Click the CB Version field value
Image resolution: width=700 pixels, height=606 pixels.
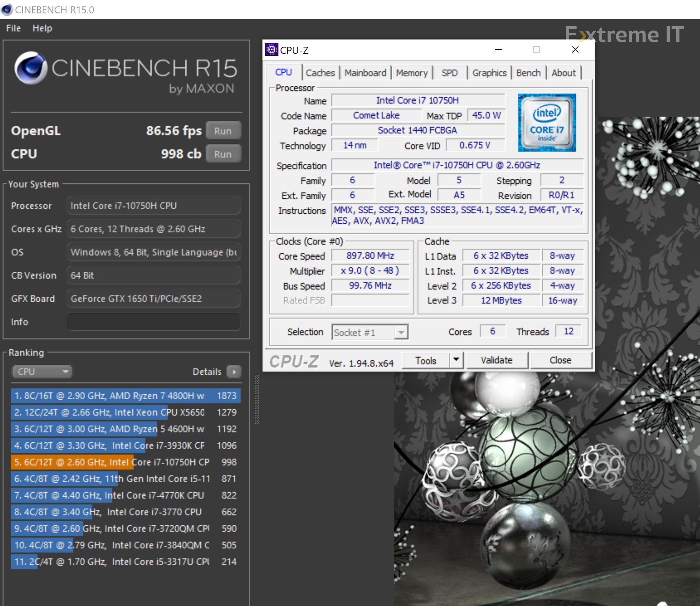pos(153,275)
